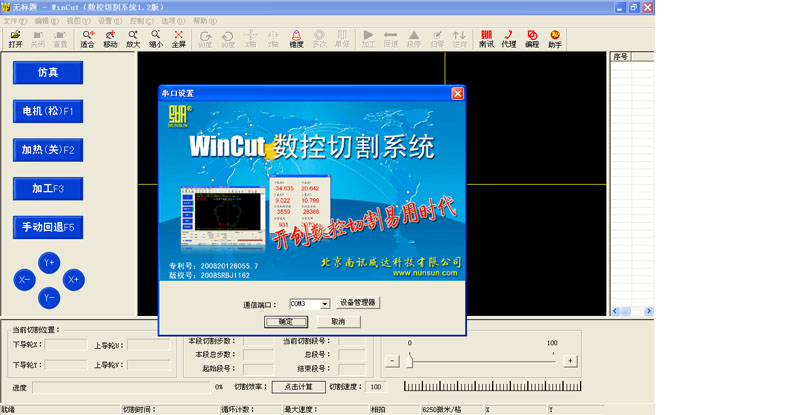Click the minus button beside the slider
The width and height of the screenshot is (800, 415).
tap(392, 361)
